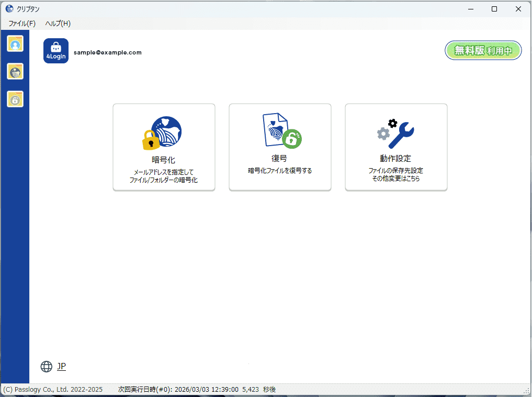The width and height of the screenshot is (532, 397).
Task: Open the ヘルプ(H) menu
Action: 58,24
